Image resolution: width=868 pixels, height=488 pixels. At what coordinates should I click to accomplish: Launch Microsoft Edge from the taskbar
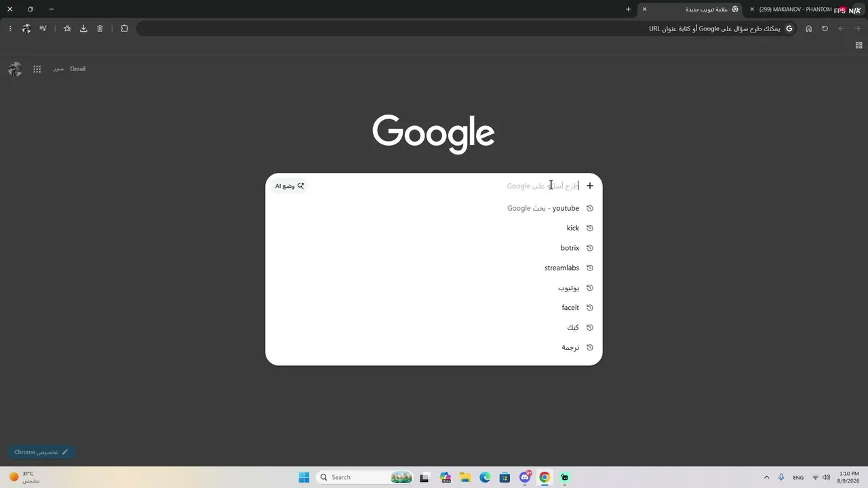click(x=485, y=477)
